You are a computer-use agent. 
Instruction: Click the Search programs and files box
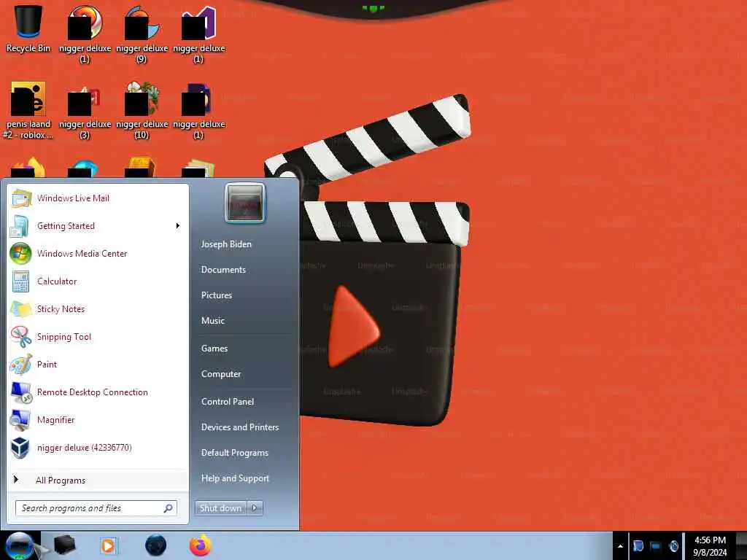[96, 508]
